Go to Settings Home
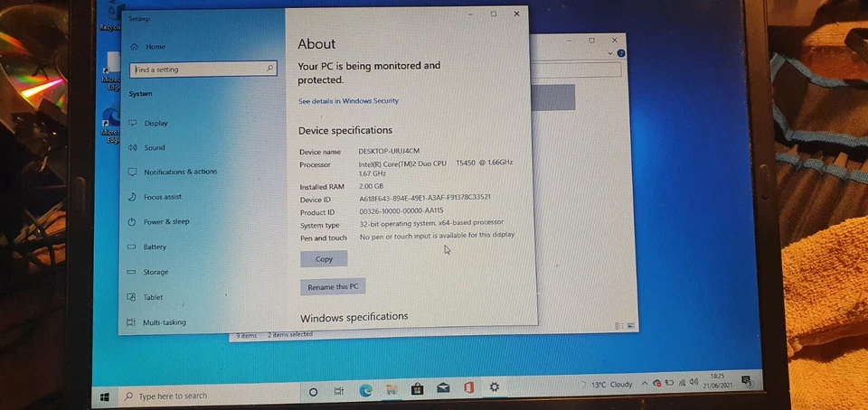Image resolution: width=868 pixels, height=410 pixels. coord(147,47)
